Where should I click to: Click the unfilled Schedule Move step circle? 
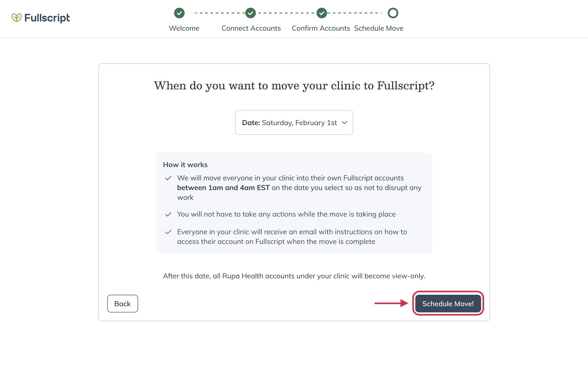point(393,13)
